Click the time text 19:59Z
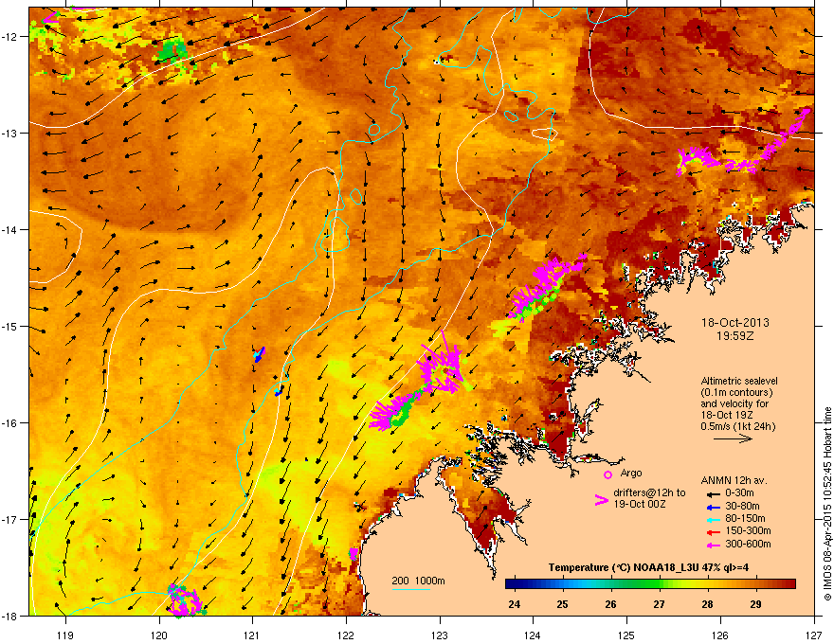 click(x=735, y=336)
